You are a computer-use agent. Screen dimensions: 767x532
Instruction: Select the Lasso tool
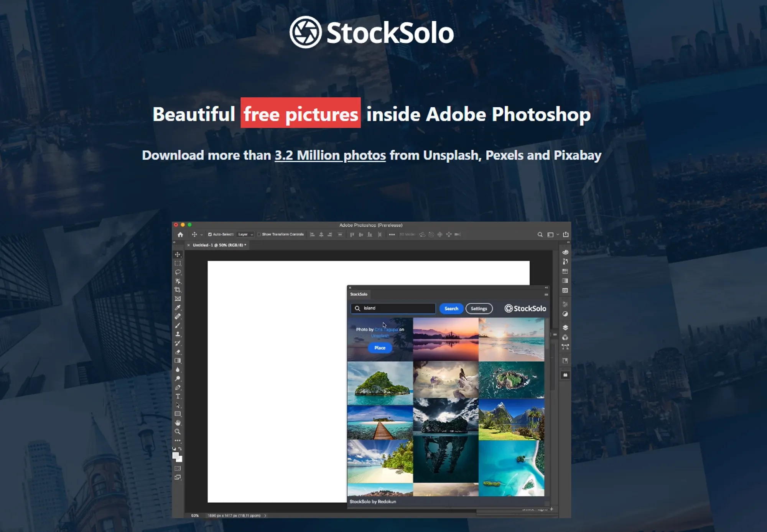(178, 272)
